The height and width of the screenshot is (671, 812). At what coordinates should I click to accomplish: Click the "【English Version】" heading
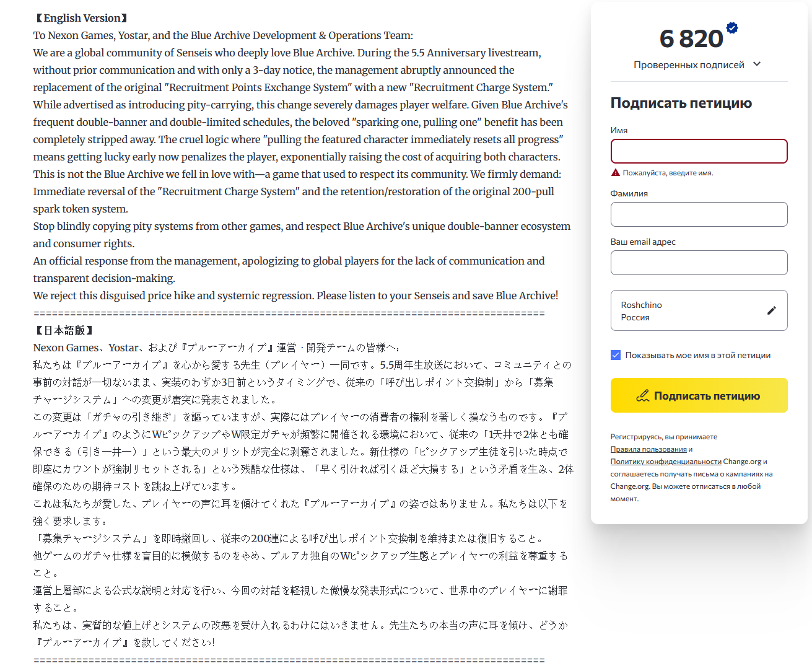(x=82, y=18)
